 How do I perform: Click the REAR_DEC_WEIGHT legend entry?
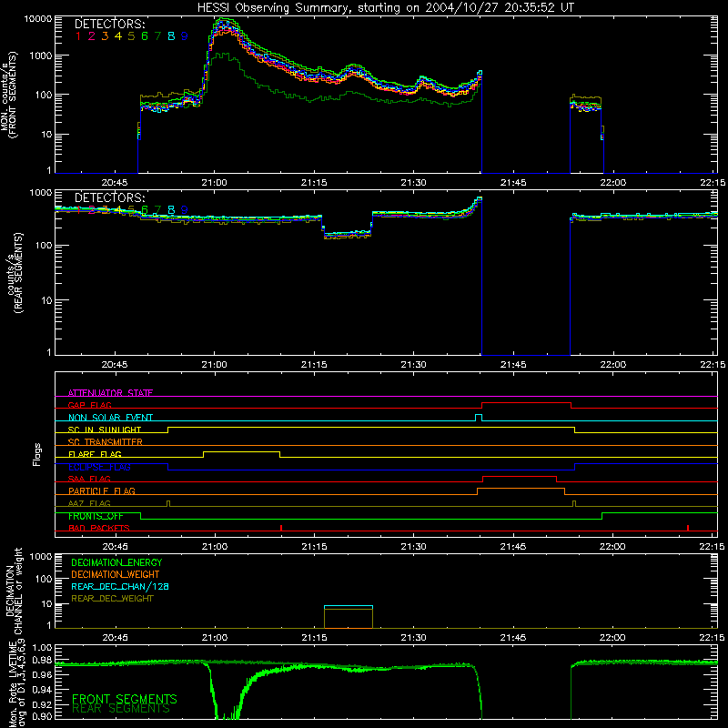coord(112,599)
